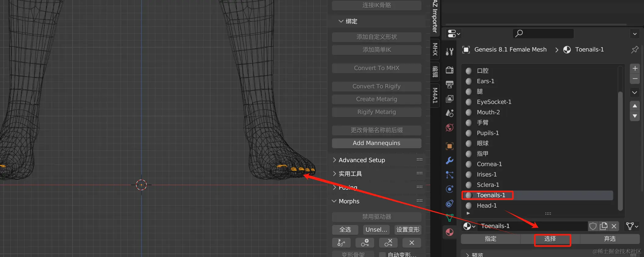The height and width of the screenshot is (257, 644).
Task: Open the editor type dropdown in properties header
Action: (x=454, y=34)
